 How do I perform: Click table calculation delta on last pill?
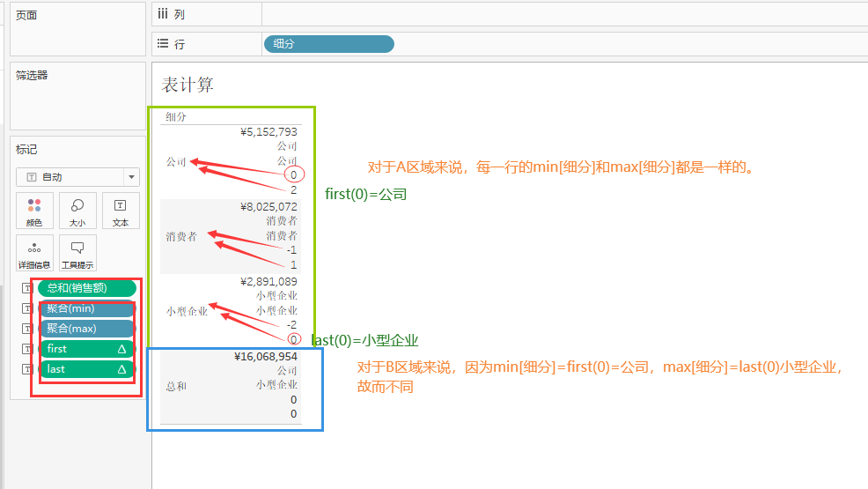[121, 369]
